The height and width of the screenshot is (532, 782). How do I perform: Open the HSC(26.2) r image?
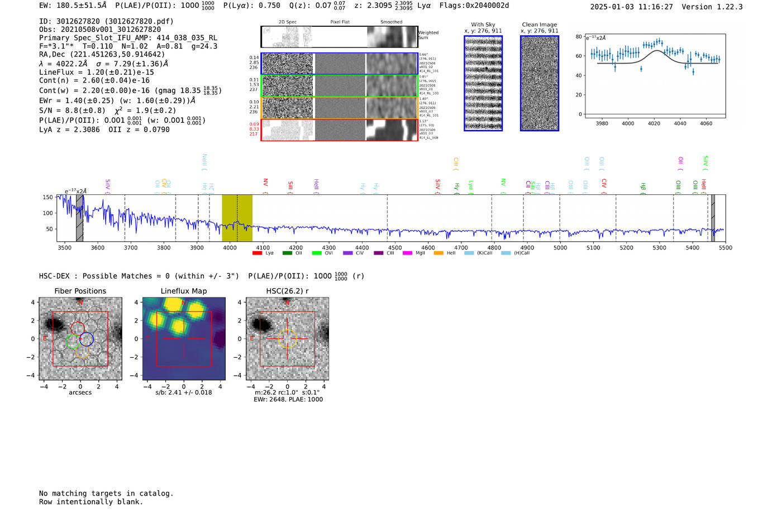click(x=287, y=339)
